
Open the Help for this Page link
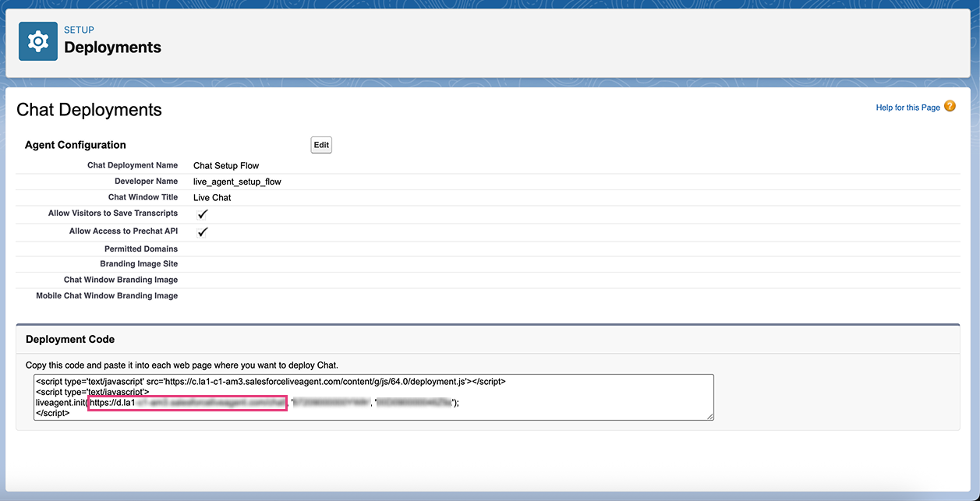[x=907, y=108]
